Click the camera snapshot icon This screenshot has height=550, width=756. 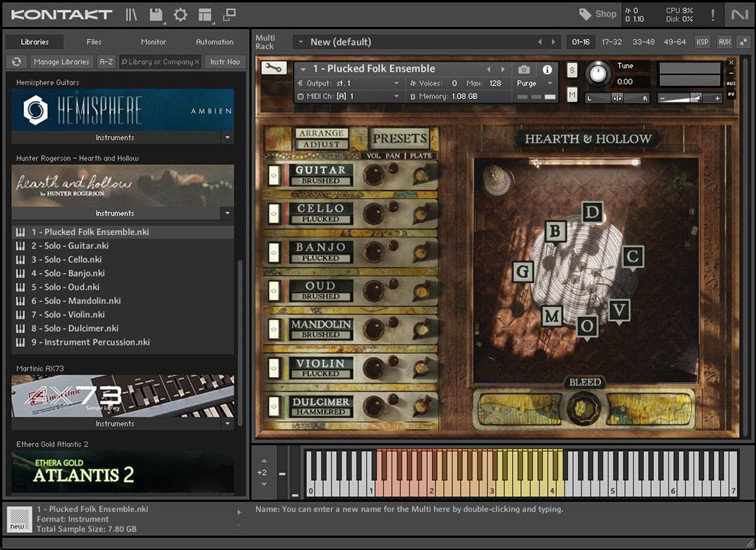point(524,70)
